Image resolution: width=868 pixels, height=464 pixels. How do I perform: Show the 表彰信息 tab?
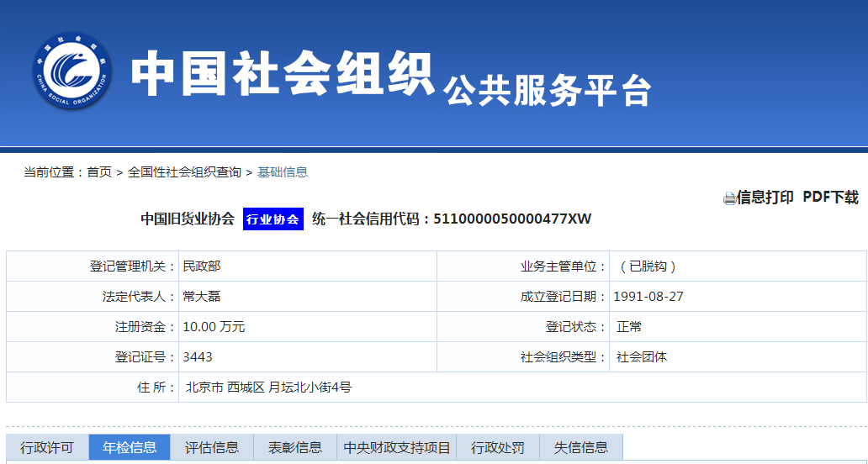tap(295, 447)
